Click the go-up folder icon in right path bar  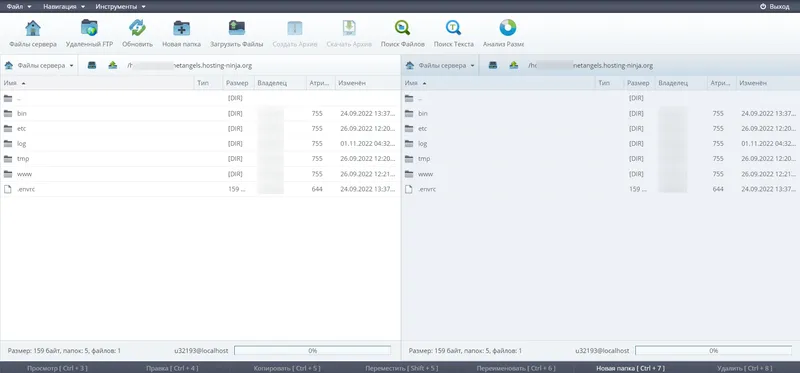(514, 65)
